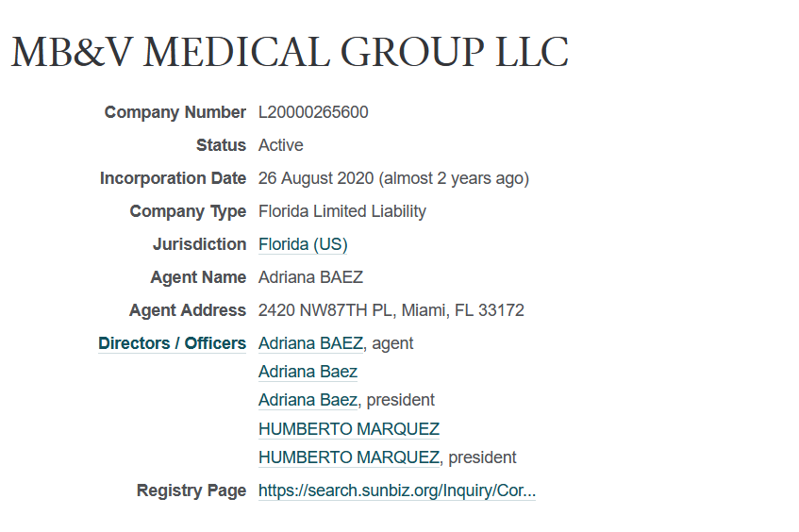
Task: Open the search.sunbiz.org registry page link
Action: [x=397, y=490]
